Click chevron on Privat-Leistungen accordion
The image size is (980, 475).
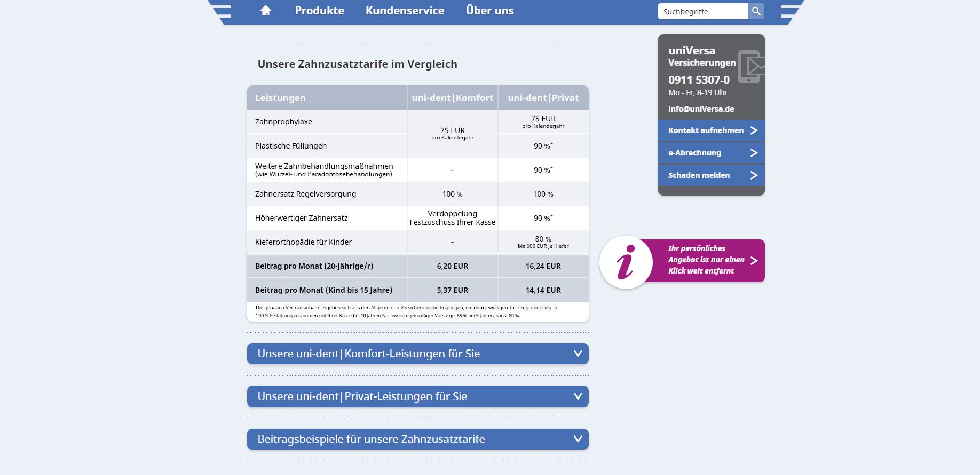pos(578,396)
